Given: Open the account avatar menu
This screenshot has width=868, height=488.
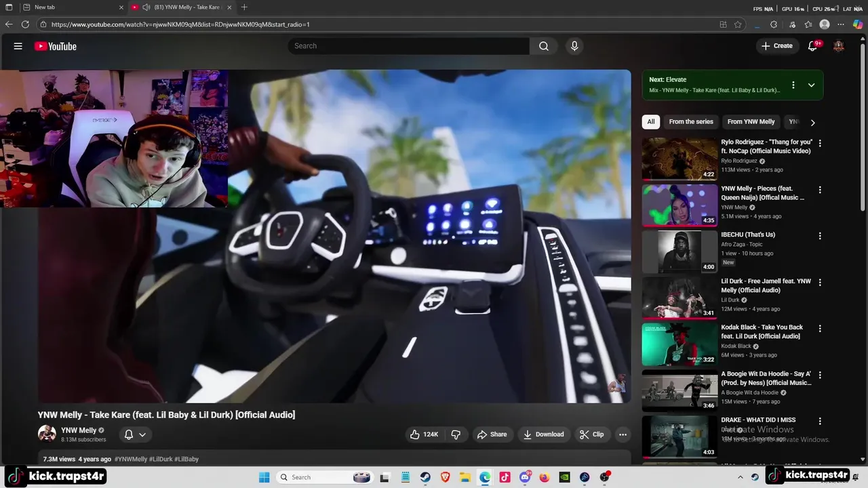Looking at the screenshot, I should tap(839, 46).
